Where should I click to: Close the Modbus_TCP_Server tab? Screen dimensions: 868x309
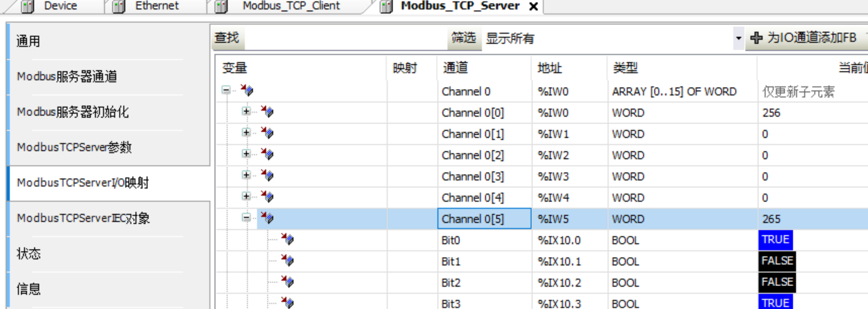pyautogui.click(x=533, y=6)
